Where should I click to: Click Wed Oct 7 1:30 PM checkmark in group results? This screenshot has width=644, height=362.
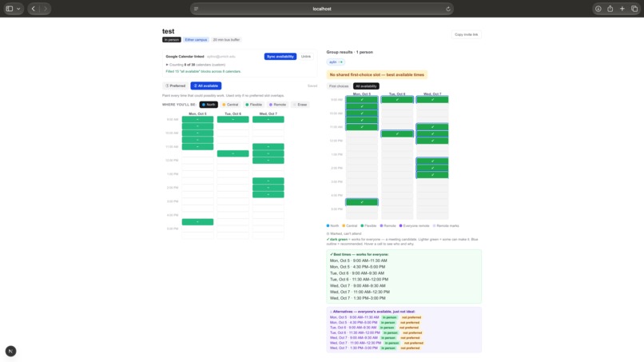point(432,161)
